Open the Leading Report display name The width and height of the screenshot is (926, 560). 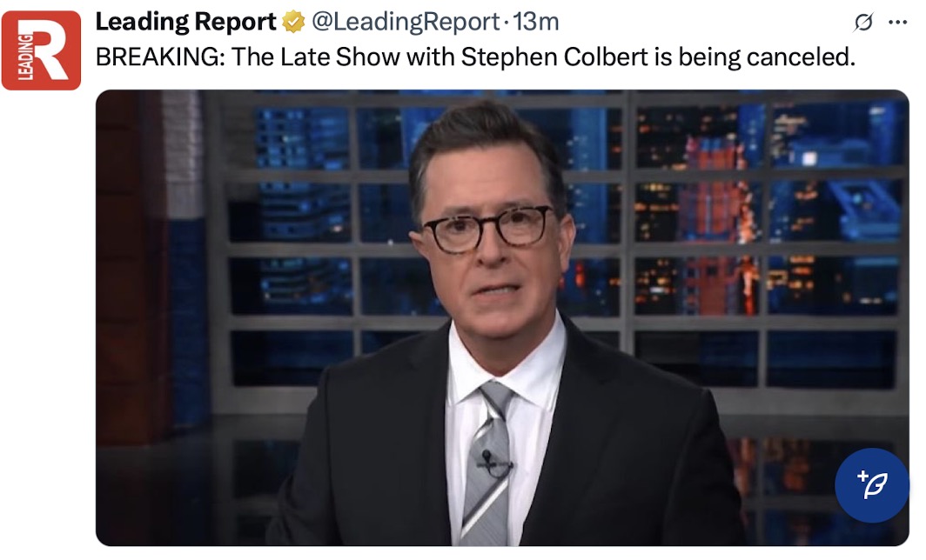click(185, 22)
